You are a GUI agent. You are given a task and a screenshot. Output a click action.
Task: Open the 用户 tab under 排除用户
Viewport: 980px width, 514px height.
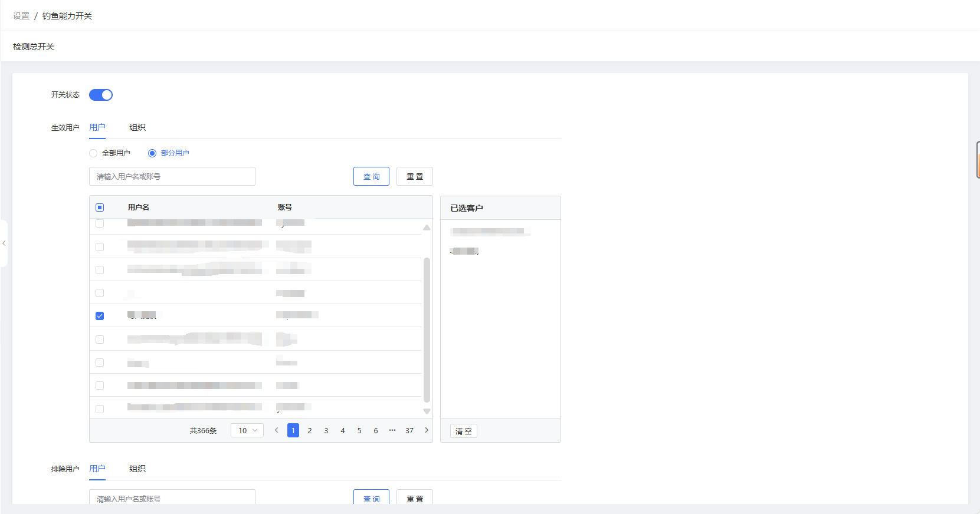(x=97, y=469)
